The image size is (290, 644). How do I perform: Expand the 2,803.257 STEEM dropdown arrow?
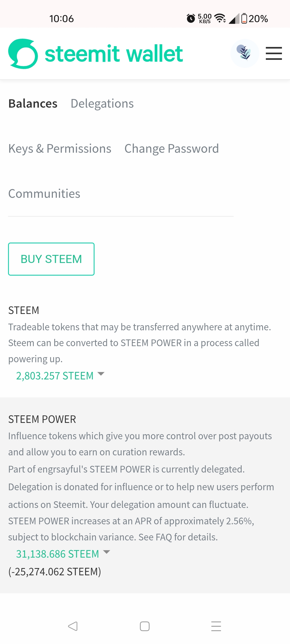[101, 374]
